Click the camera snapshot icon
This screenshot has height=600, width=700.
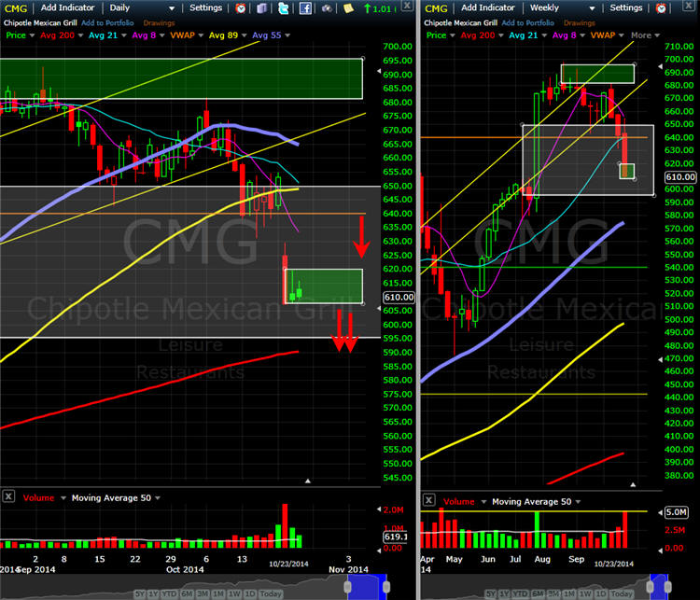(327, 8)
